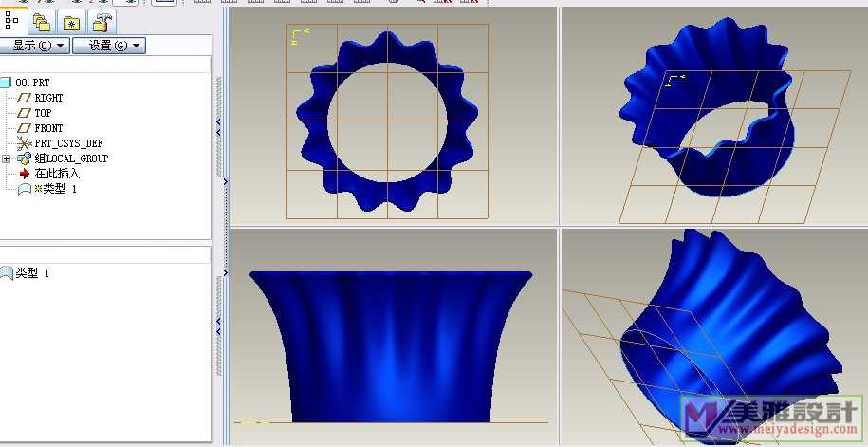Select 类型 1 style feature in model tree

tap(47, 189)
